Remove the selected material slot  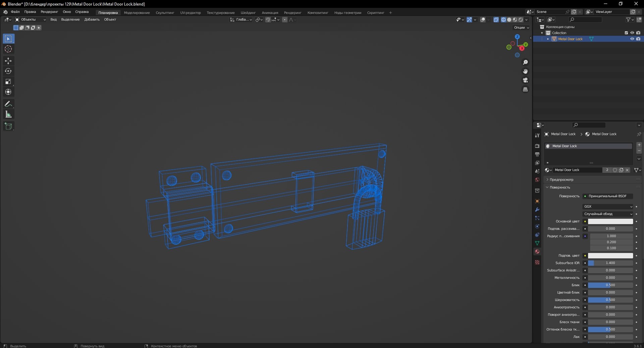tap(639, 151)
